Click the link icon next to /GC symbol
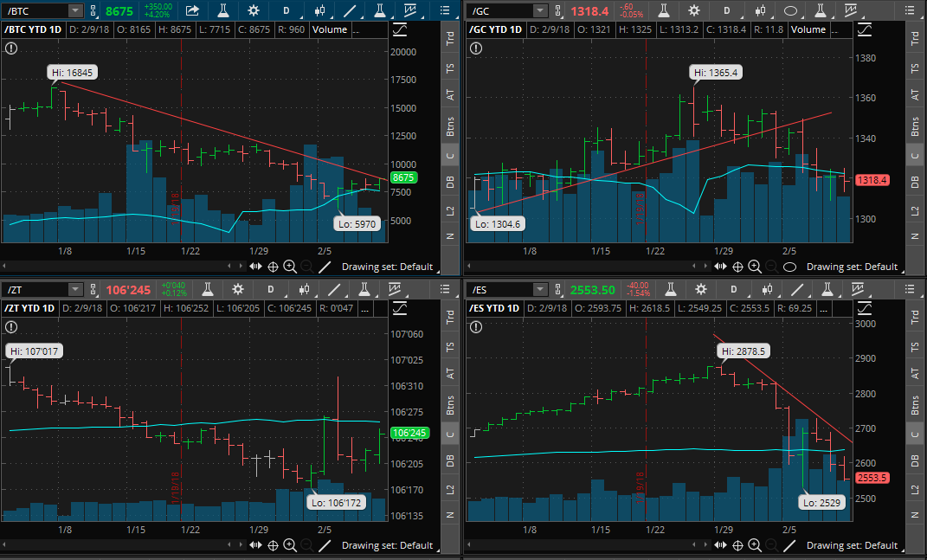 click(x=558, y=10)
